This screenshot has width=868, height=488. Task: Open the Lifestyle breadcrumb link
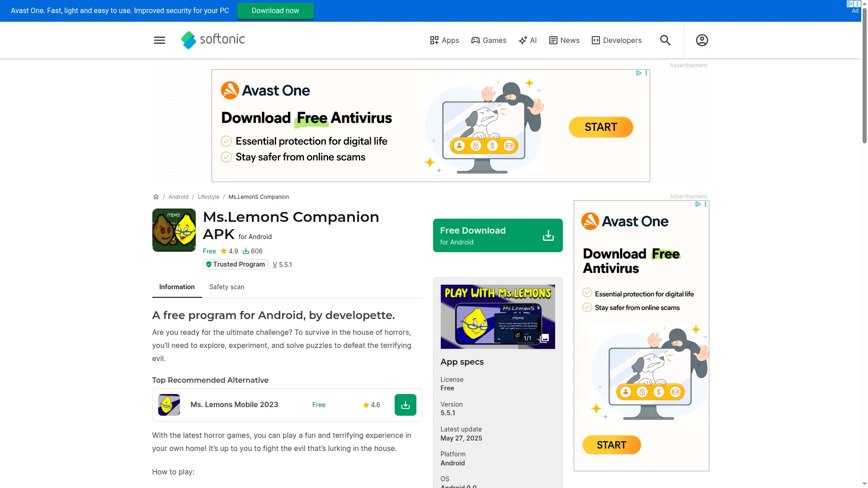(208, 197)
